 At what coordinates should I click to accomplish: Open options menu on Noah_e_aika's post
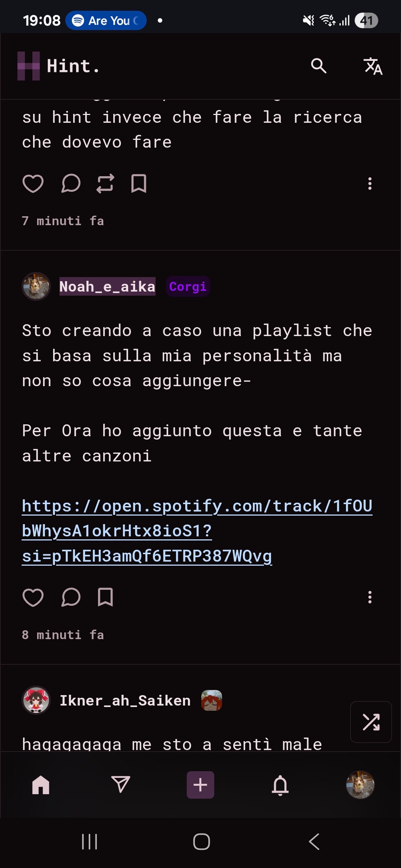tap(370, 597)
